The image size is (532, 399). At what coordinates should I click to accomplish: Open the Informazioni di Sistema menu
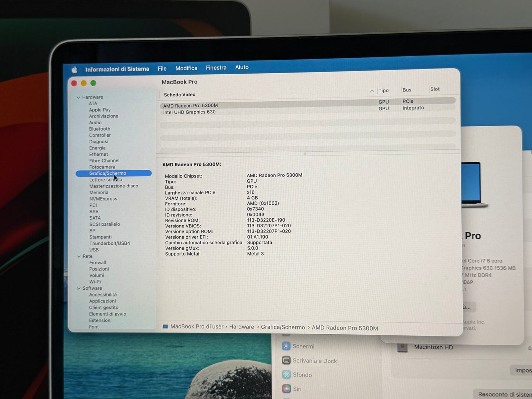click(117, 69)
